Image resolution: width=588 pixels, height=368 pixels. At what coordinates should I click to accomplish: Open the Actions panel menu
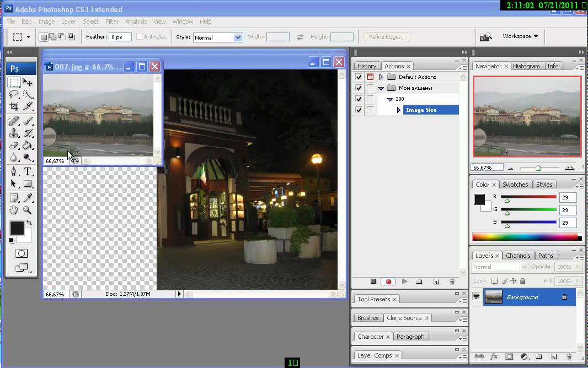pos(463,68)
